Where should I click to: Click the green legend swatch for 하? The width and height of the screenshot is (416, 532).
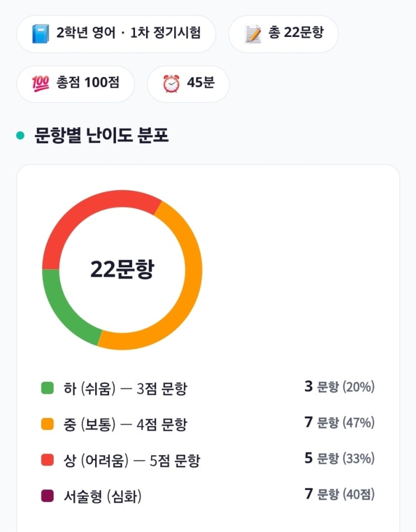pyautogui.click(x=48, y=388)
